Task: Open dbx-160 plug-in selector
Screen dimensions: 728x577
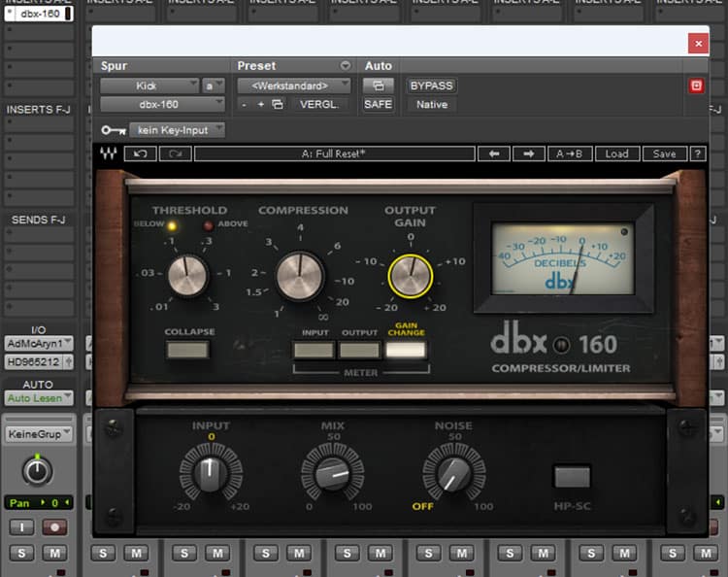Action: point(162,105)
